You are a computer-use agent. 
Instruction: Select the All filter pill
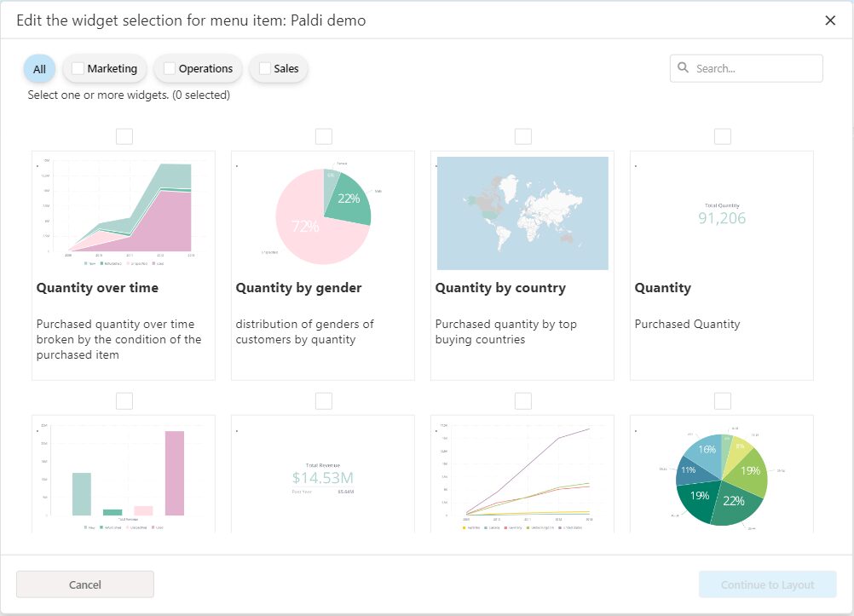pyautogui.click(x=38, y=68)
